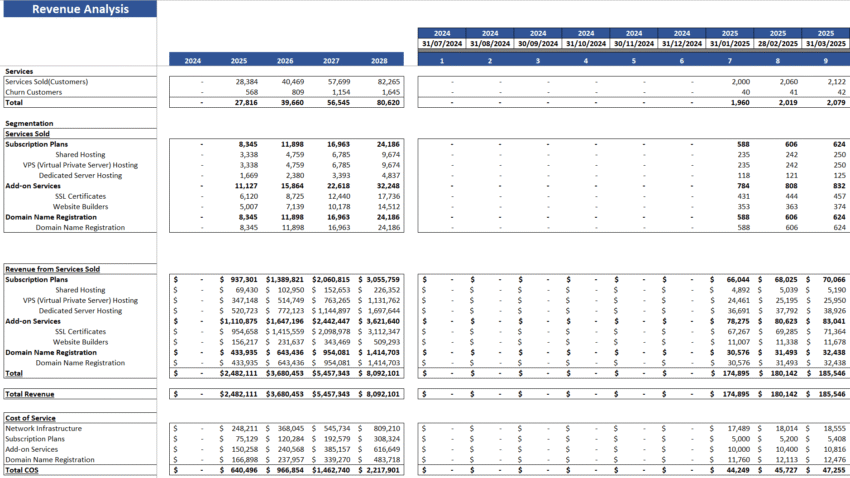Click the Revenue from Services Sold heading
Screen dimensions: 850x478
(x=53, y=269)
